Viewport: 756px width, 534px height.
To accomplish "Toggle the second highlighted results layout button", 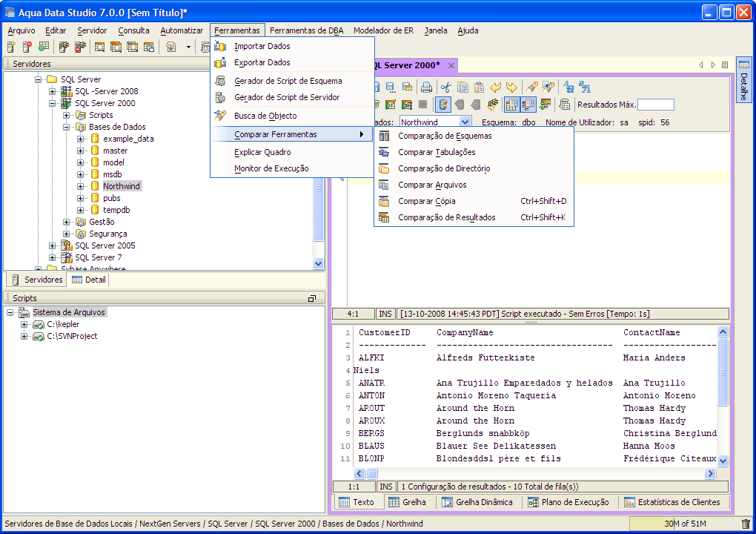I will point(528,104).
